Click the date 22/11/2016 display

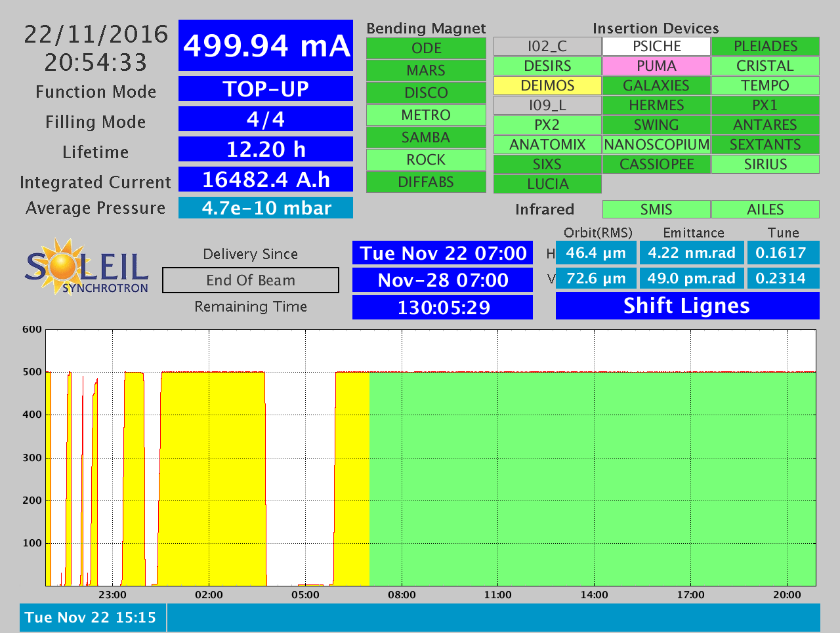click(96, 34)
